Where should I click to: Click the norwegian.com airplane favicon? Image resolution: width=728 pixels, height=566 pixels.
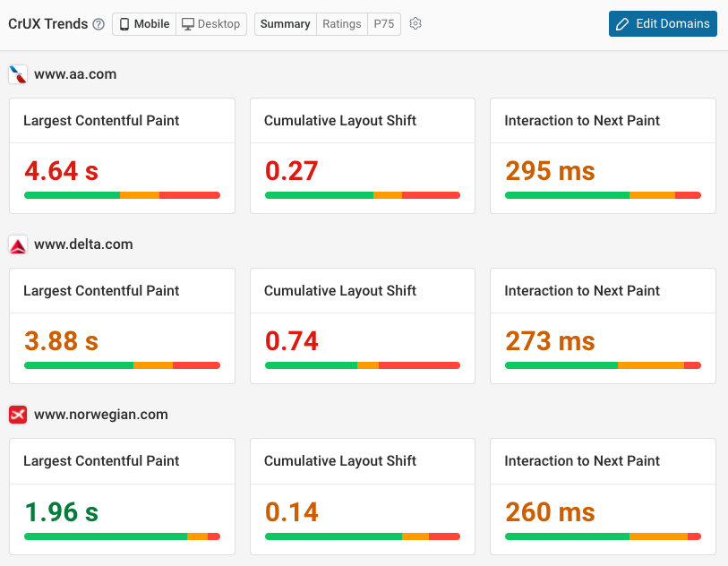point(17,414)
